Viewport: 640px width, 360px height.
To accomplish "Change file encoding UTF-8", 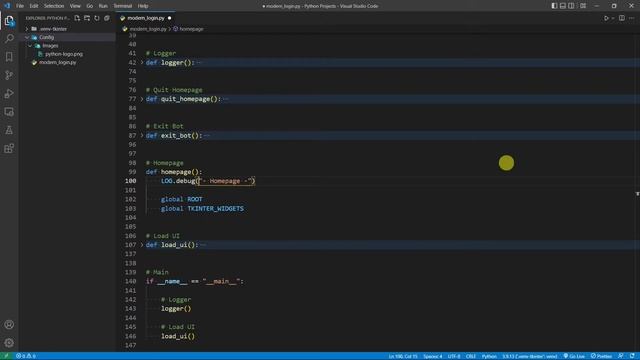I will pos(454,356).
